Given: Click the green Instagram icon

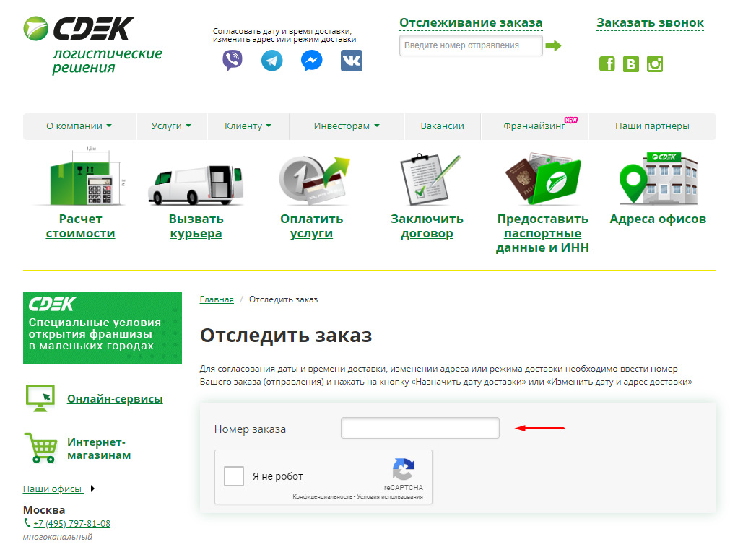Looking at the screenshot, I should (x=655, y=63).
